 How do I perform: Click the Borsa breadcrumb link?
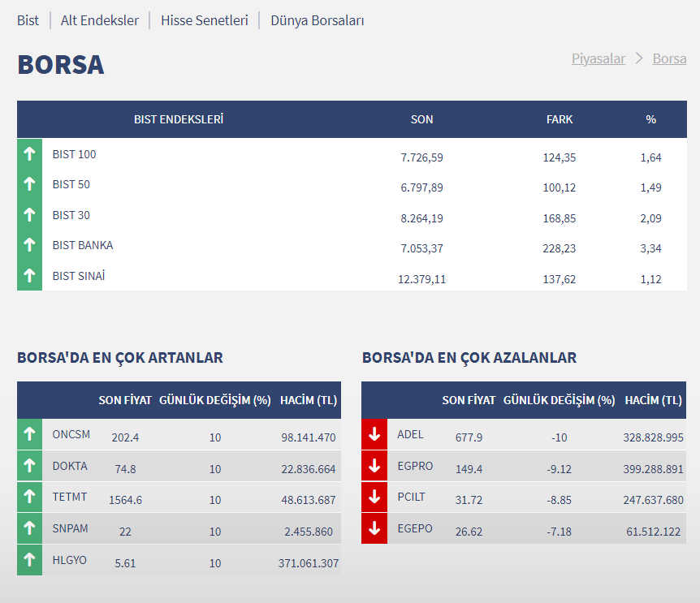click(669, 58)
